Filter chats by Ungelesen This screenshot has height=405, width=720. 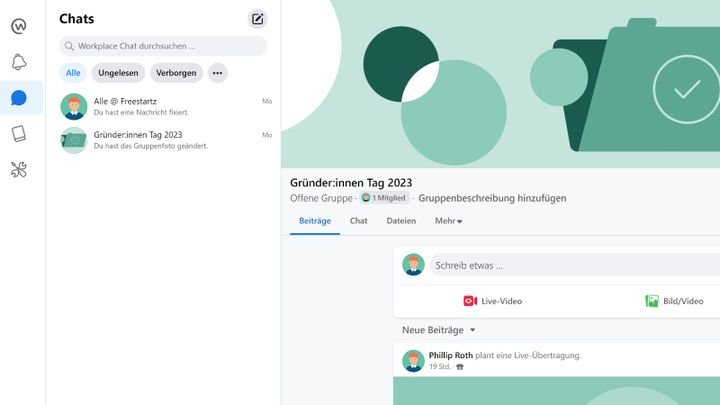pyautogui.click(x=118, y=73)
